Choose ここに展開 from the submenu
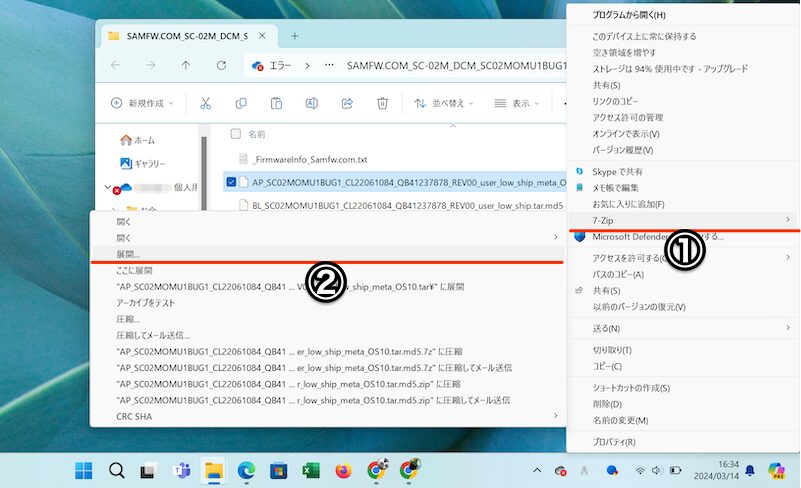 coord(134,270)
